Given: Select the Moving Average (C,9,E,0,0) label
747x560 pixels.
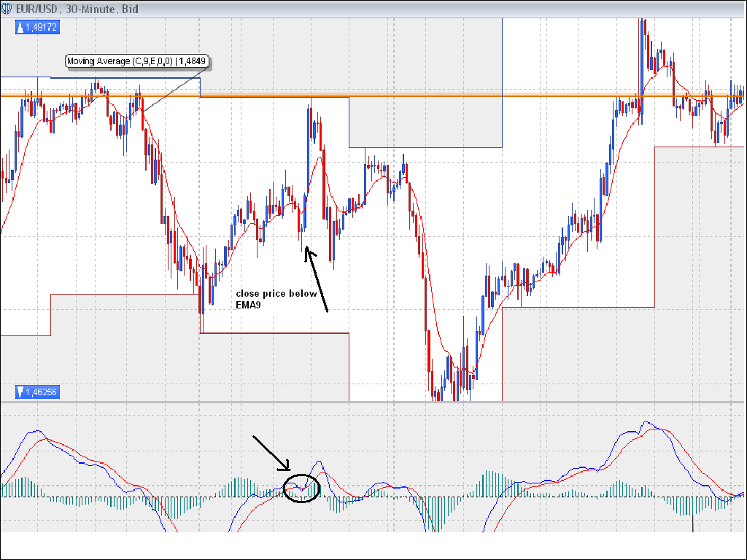Looking at the screenshot, I should click(136, 61).
